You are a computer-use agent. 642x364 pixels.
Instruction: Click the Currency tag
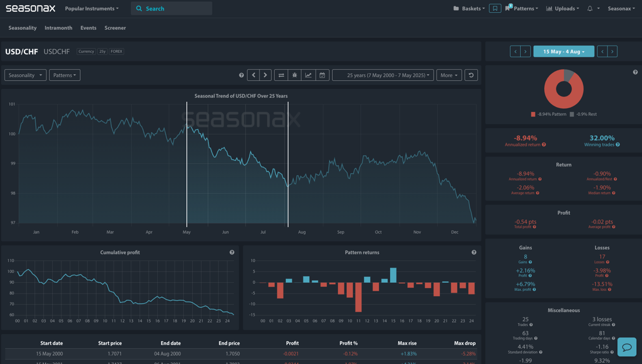86,51
